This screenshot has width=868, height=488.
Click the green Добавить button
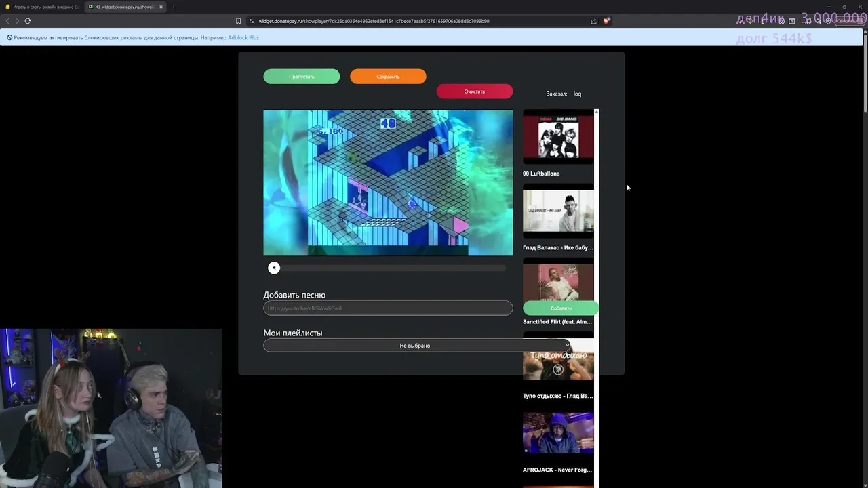coord(561,308)
